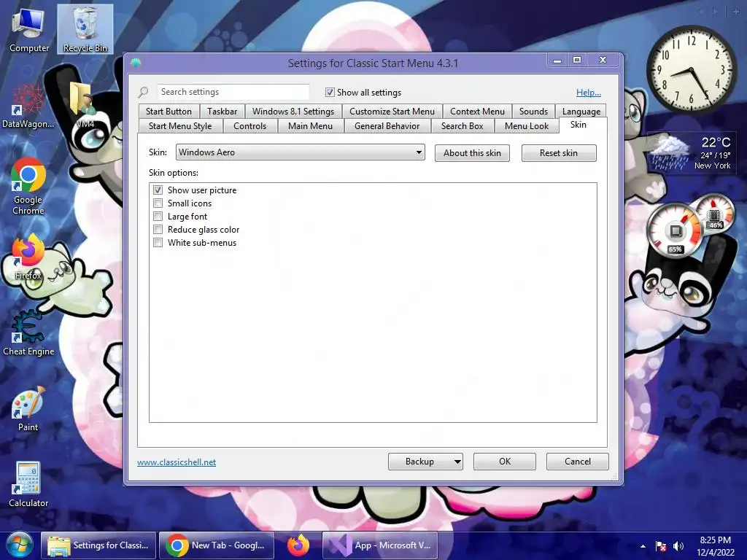This screenshot has width=747, height=560.
Task: Open the Windows 8.1 Settings tab
Action: pos(293,112)
